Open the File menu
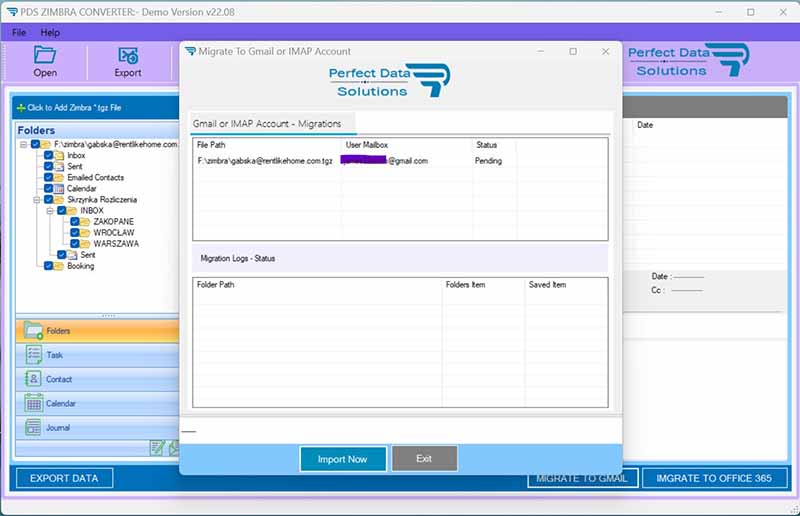Image resolution: width=800 pixels, height=516 pixels. [x=19, y=32]
